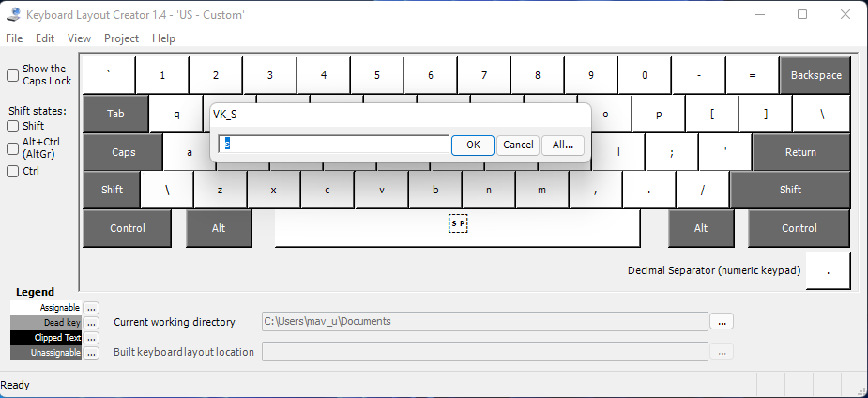Click the All... button
868x398 pixels.
tap(563, 145)
